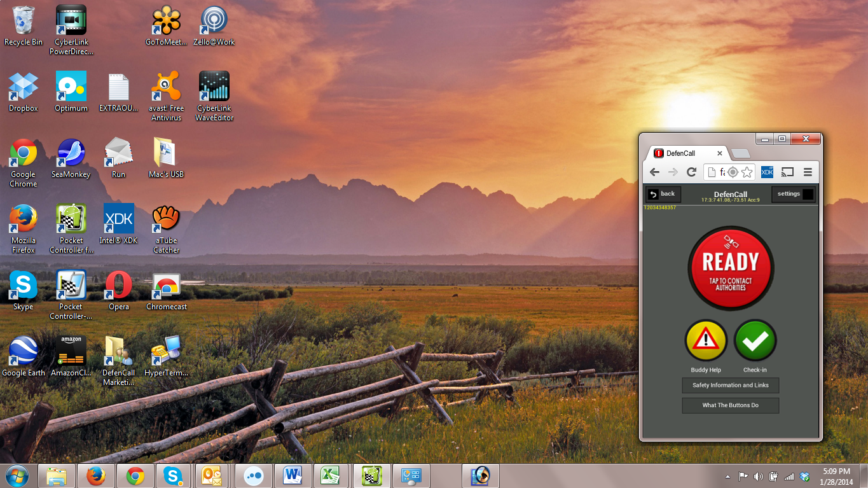Show hidden system tray icons
868x488 pixels.
coord(727,477)
